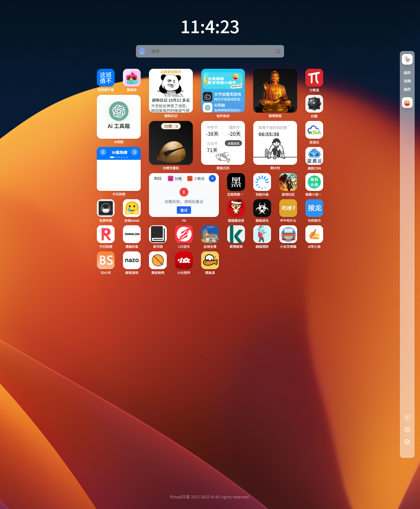The height and width of the screenshot is (509, 420).
Task: Launch the 摸鱼派 fish app icon
Action: 210,260
